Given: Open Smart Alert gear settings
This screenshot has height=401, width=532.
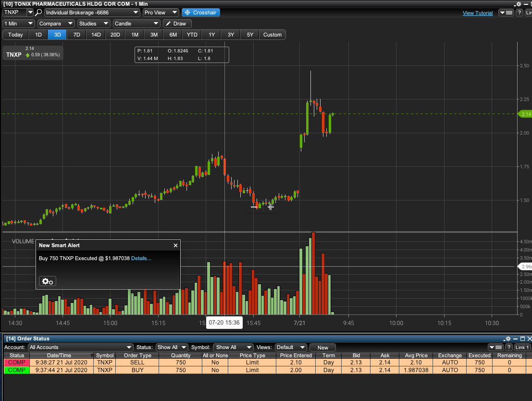Looking at the screenshot, I should pos(48,281).
